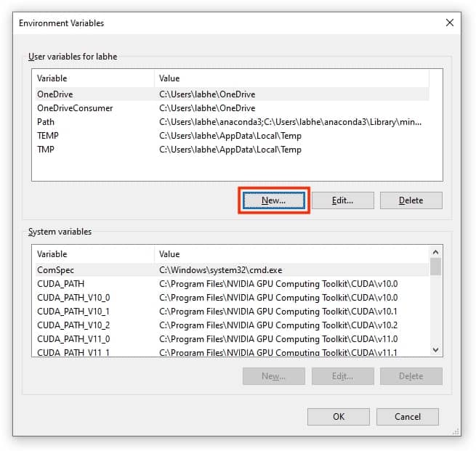
Task: Click Delete button under User variables
Action: point(411,200)
